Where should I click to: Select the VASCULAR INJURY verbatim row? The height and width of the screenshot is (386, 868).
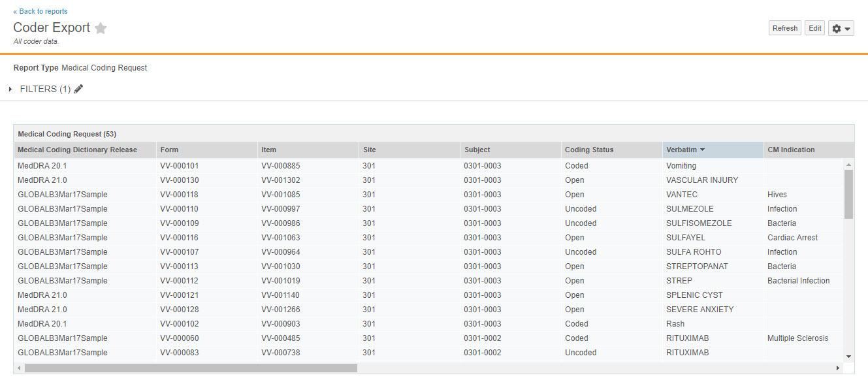tap(701, 180)
